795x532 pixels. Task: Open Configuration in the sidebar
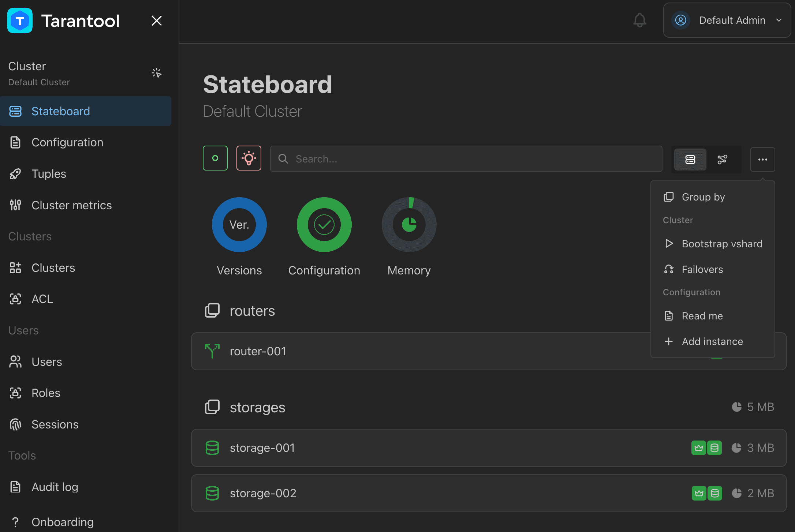coord(86,142)
